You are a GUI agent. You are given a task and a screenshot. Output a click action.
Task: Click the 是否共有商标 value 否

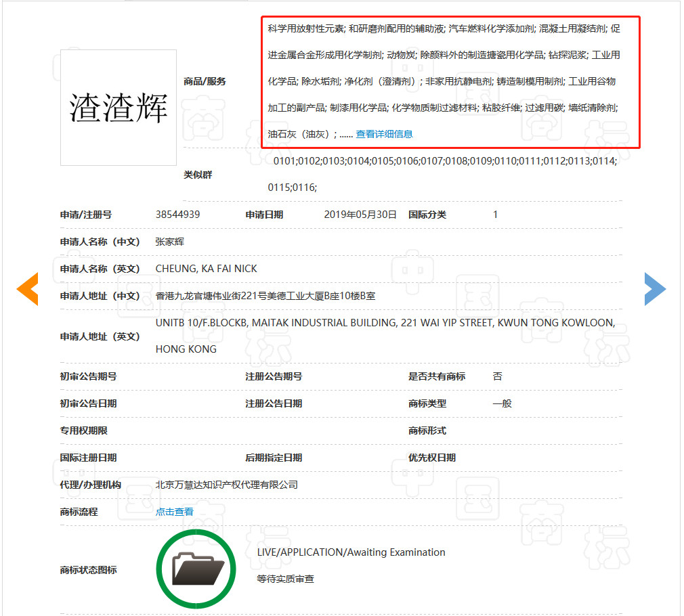tap(498, 376)
